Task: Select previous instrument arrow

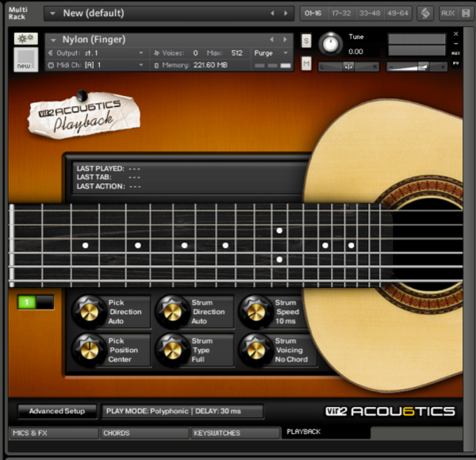Action: tap(271, 40)
